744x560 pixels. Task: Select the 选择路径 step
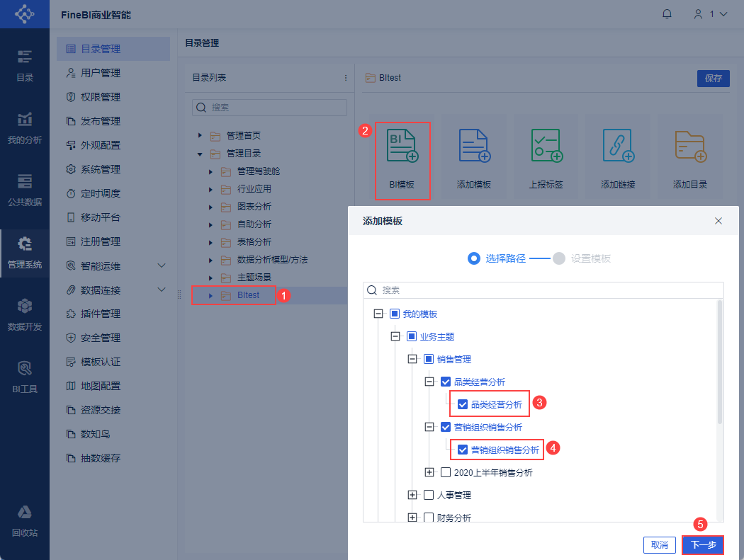pos(497,258)
